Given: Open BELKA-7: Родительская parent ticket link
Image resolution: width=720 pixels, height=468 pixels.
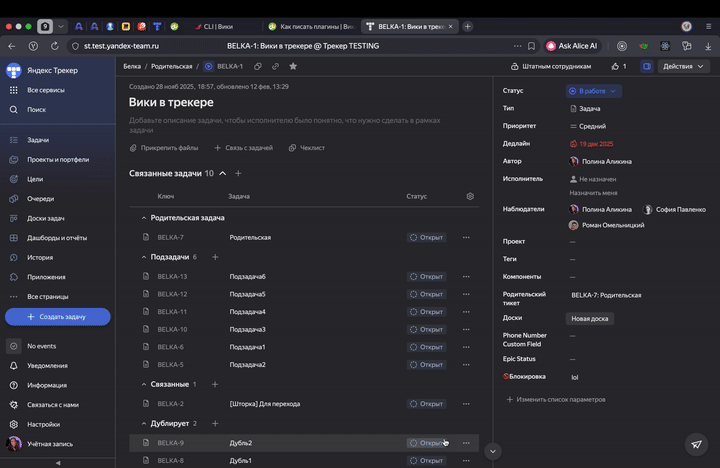Looking at the screenshot, I should click(x=606, y=295).
